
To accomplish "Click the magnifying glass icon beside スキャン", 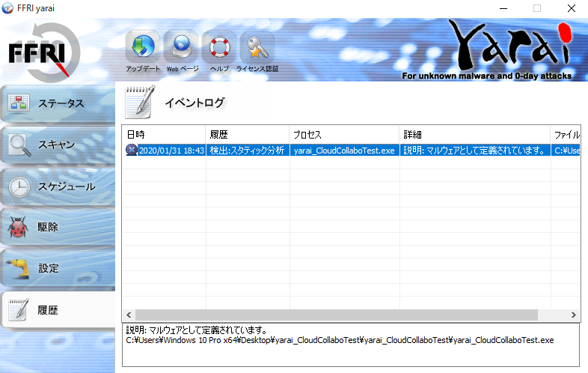I will point(19,145).
